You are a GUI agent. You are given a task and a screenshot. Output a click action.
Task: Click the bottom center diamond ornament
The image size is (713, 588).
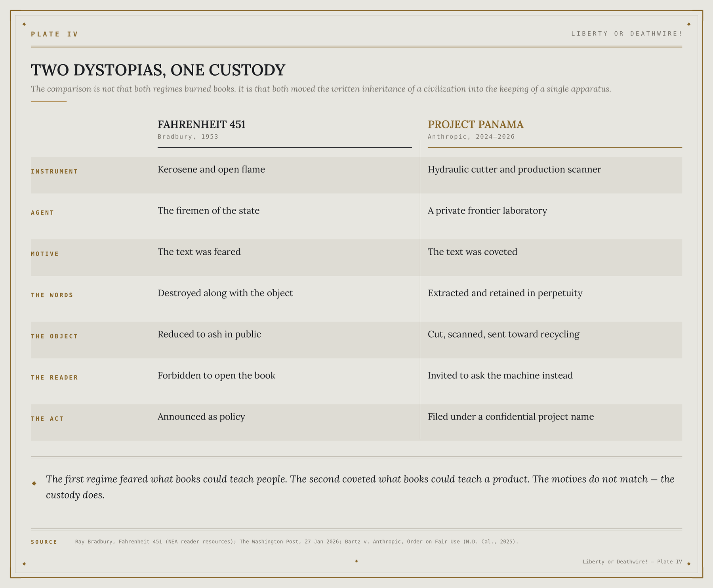356,561
